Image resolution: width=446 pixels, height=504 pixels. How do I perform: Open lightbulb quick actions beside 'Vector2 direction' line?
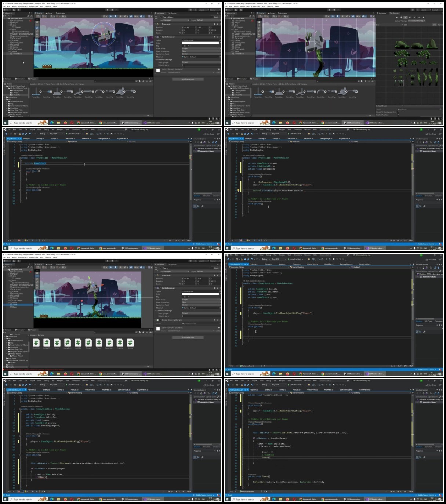[238, 191]
